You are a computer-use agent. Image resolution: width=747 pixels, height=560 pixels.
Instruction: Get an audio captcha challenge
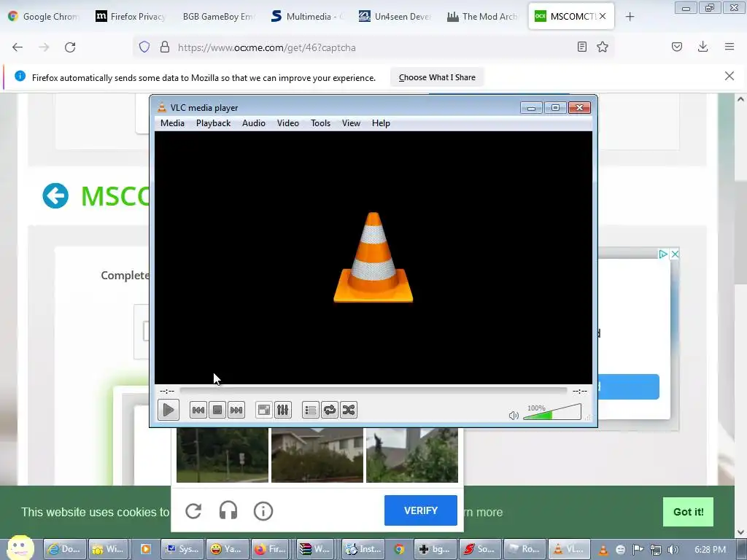tap(228, 511)
